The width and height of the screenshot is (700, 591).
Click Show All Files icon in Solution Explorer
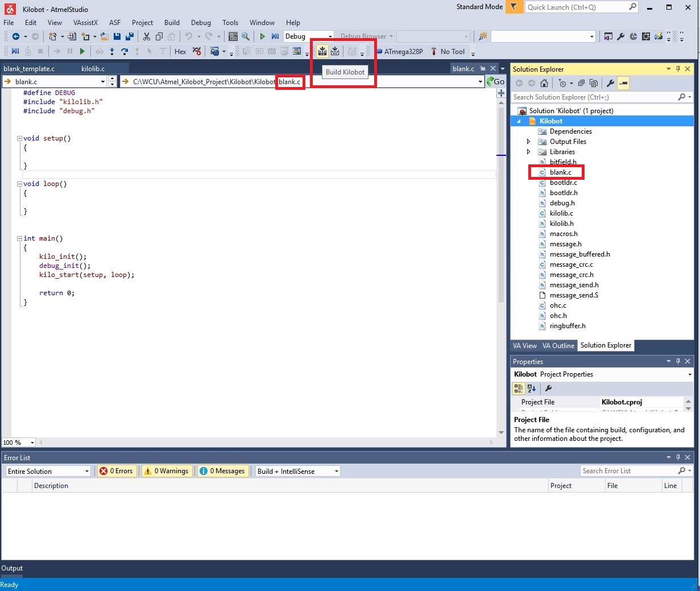[594, 83]
